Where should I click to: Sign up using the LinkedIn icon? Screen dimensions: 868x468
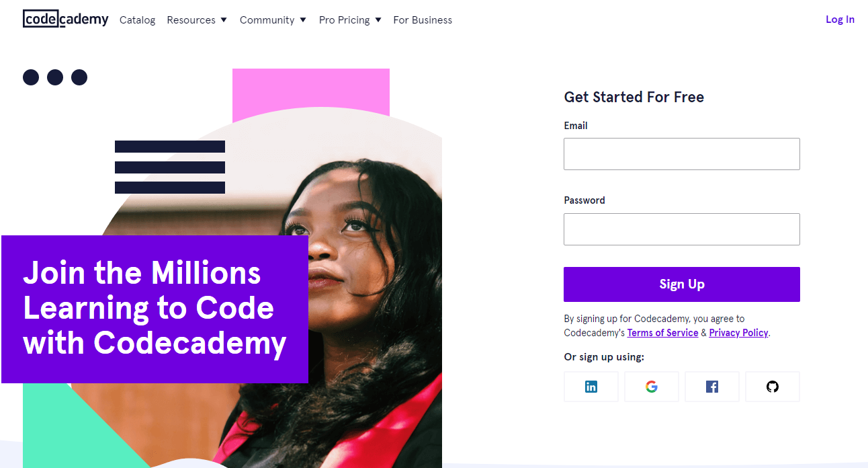[591, 387]
